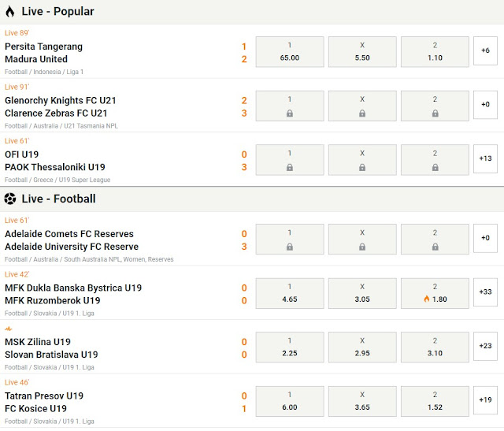Bet on Persita Tangerang win at 65.00
Image resolution: width=504 pixels, height=431 pixels.
tap(289, 52)
